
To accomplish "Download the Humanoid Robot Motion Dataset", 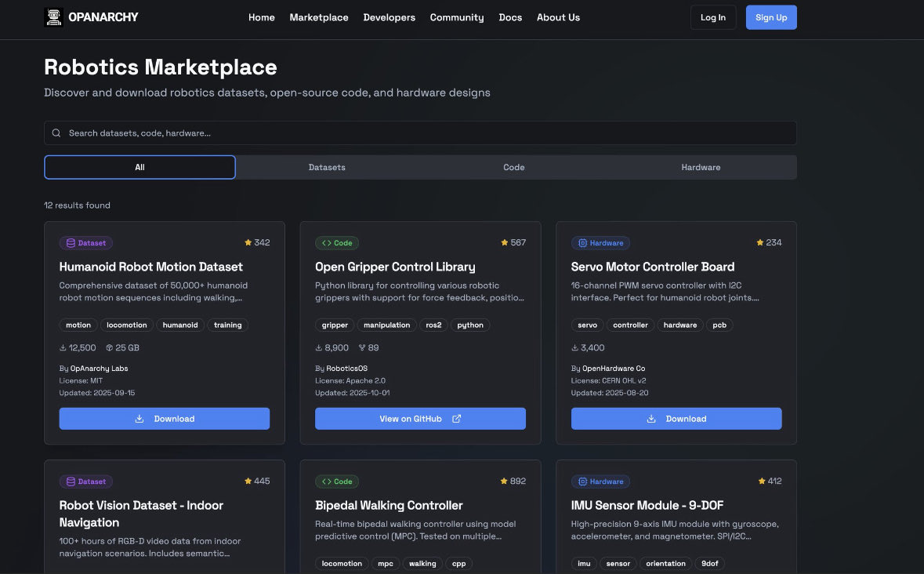I will click(165, 419).
